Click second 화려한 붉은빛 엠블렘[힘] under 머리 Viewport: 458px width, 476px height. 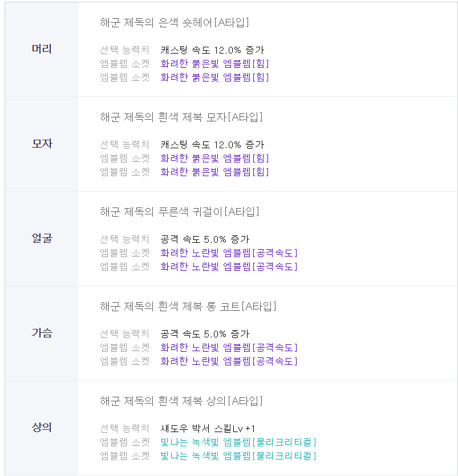(x=214, y=78)
